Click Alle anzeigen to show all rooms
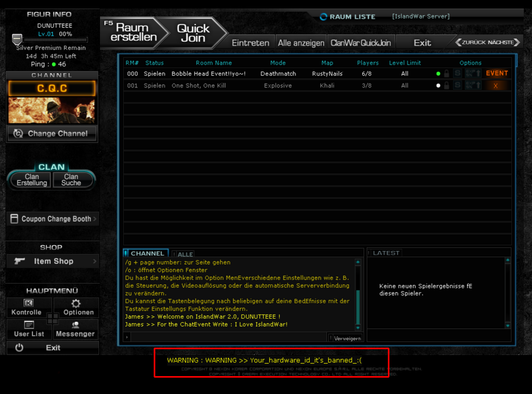 (301, 43)
